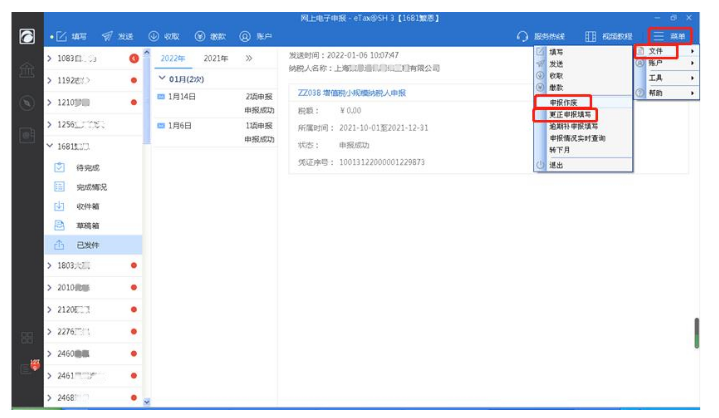The height and width of the screenshot is (418, 719).
Task: Open the 账户 submenu in the menu
Action: click(x=666, y=63)
